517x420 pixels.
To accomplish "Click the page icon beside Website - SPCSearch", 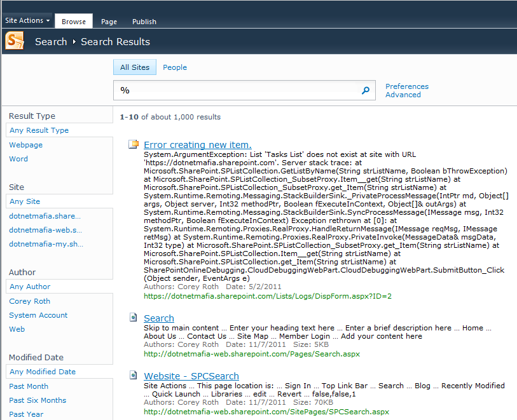I will point(133,375).
